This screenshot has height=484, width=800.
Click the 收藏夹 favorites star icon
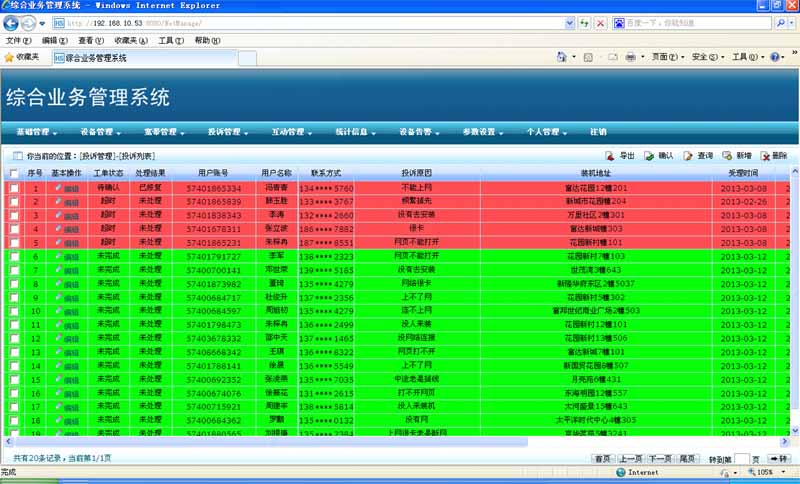[x=9, y=58]
